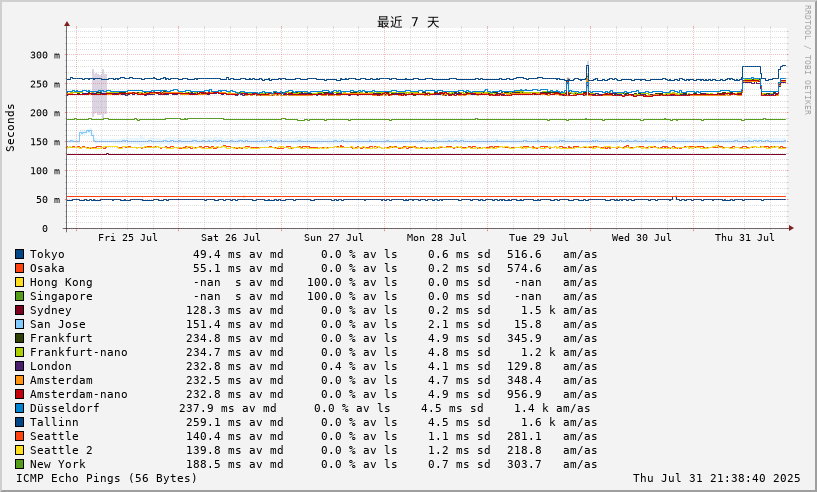This screenshot has width=817, height=492.
Task: Click the Sat 26 Jul axis label
Action: pos(231,238)
